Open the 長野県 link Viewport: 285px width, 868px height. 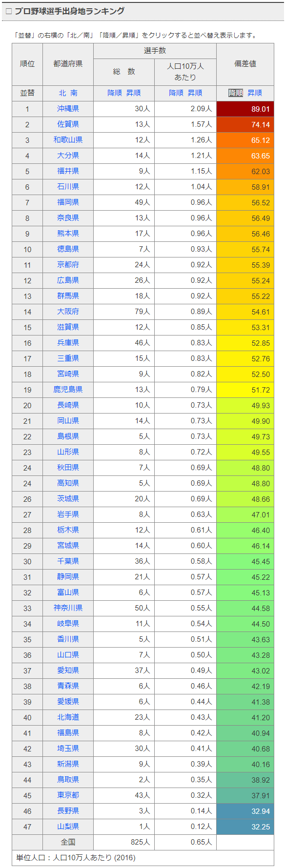click(68, 811)
